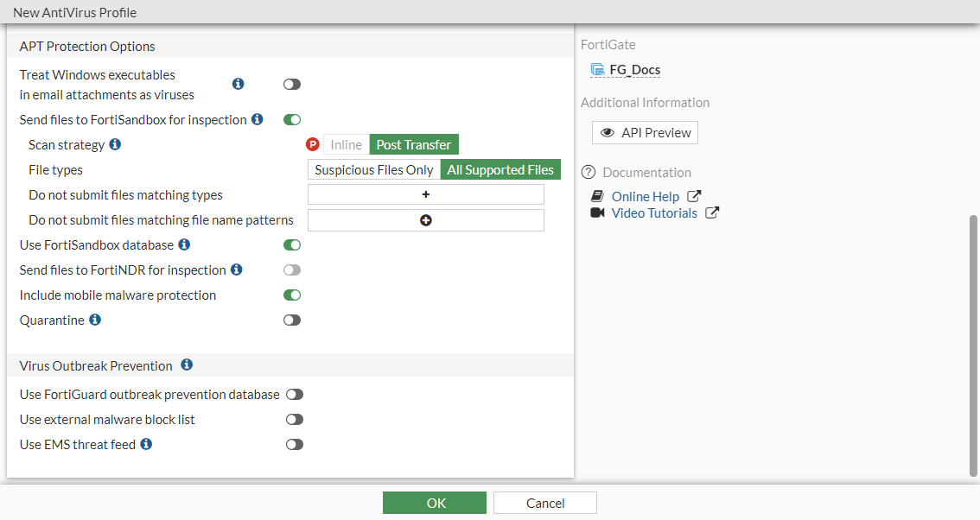Open the Scan strategy info tooltip icon
980x520 pixels.
[117, 144]
